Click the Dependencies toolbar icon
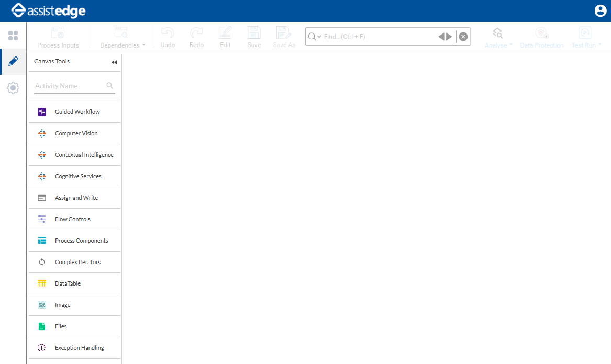The width and height of the screenshot is (611, 364). click(x=121, y=33)
